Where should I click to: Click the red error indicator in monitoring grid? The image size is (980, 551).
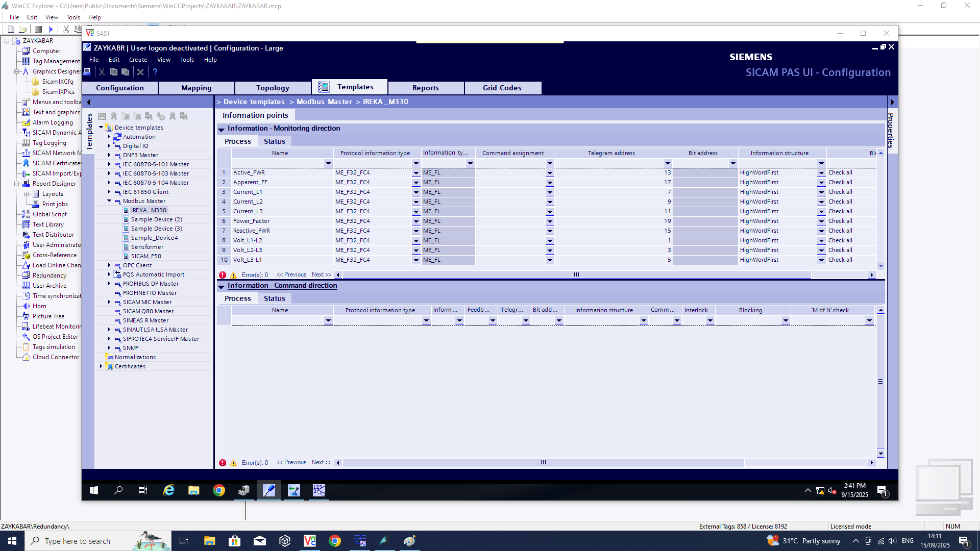(223, 275)
